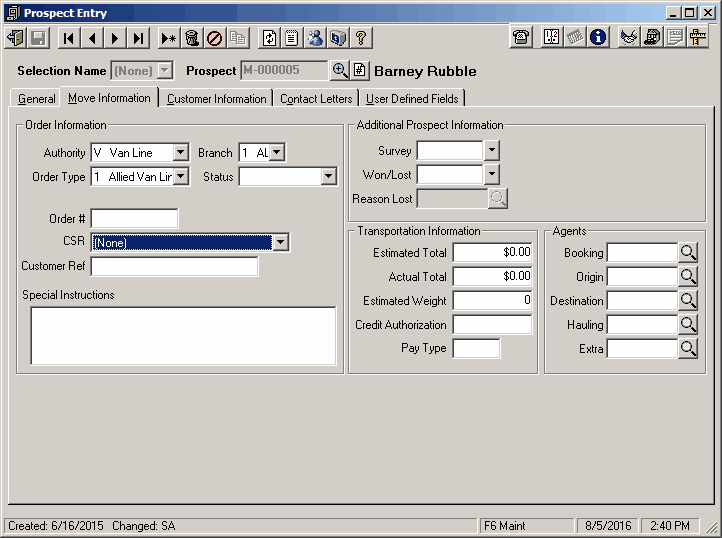Open the Customer Information tab
This screenshot has width=722, height=538.
tap(216, 99)
